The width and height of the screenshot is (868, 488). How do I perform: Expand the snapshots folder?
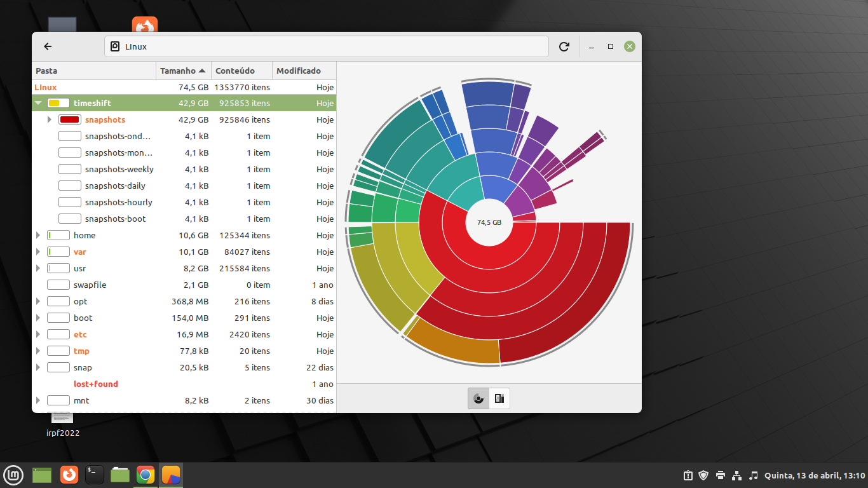tap(50, 119)
